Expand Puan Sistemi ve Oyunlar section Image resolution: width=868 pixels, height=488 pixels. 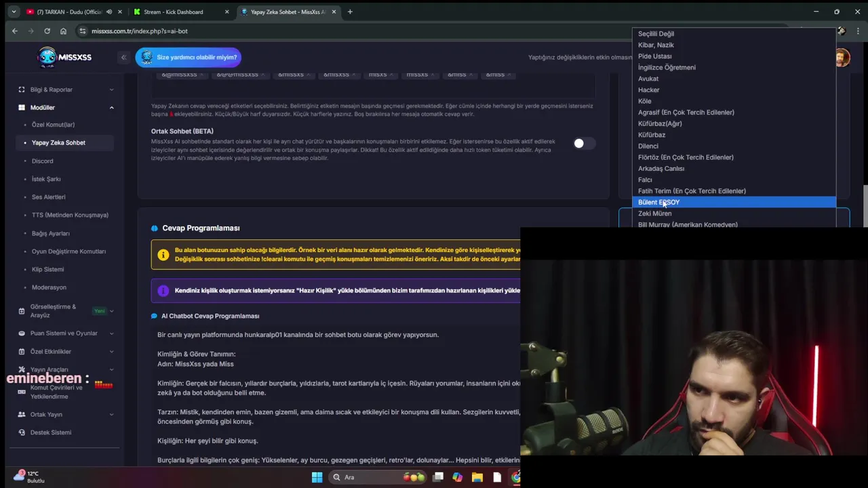(x=111, y=333)
